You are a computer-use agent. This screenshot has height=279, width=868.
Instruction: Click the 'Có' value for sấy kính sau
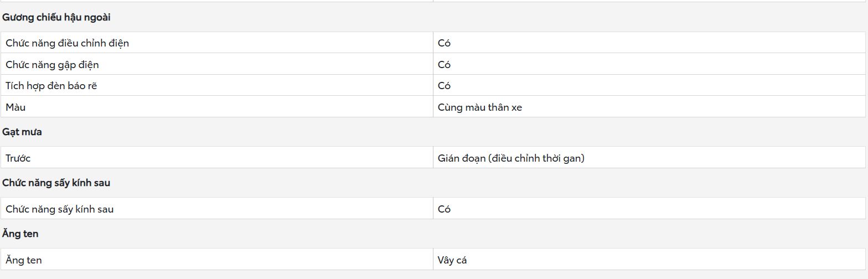pos(444,209)
